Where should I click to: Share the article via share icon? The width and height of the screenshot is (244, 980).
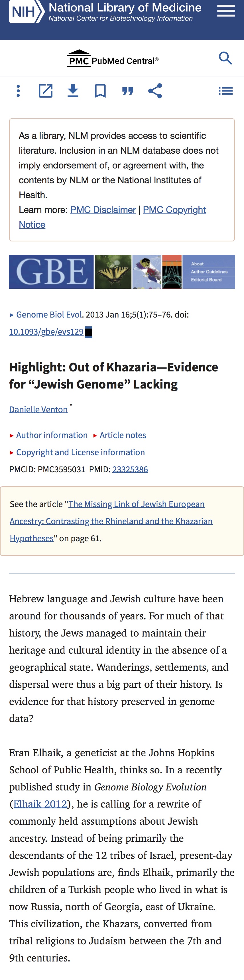pos(155,91)
